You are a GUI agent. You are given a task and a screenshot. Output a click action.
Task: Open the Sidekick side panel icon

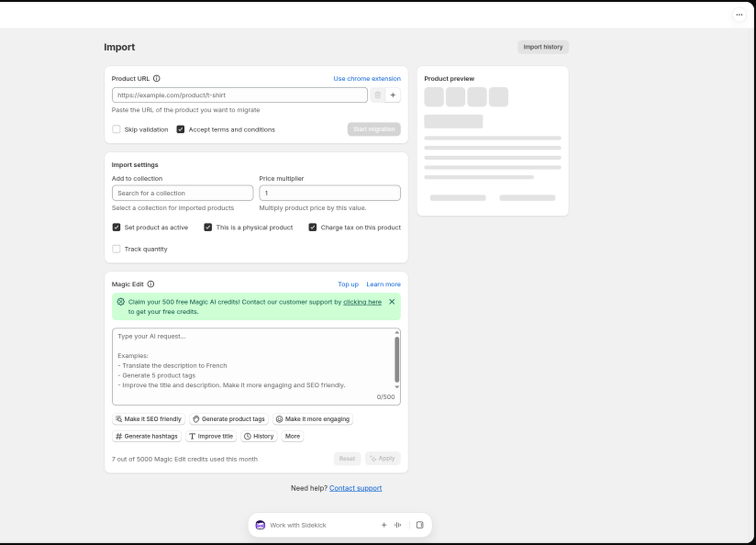pyautogui.click(x=420, y=525)
